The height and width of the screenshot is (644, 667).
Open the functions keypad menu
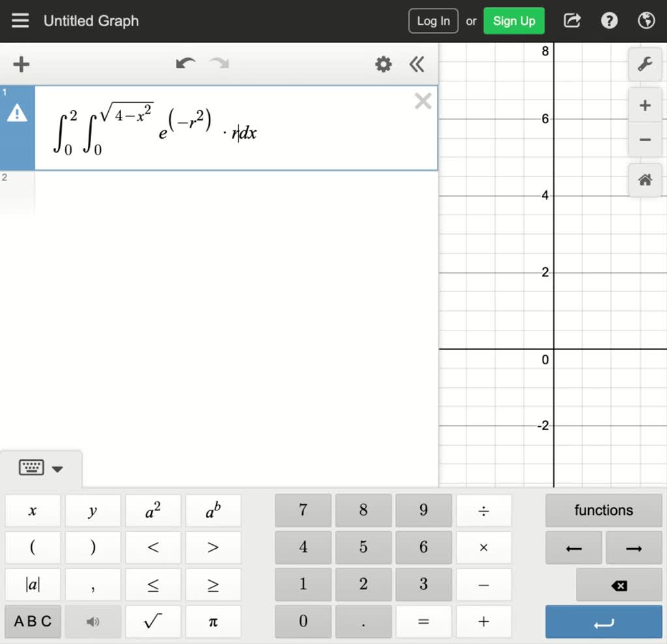603,510
